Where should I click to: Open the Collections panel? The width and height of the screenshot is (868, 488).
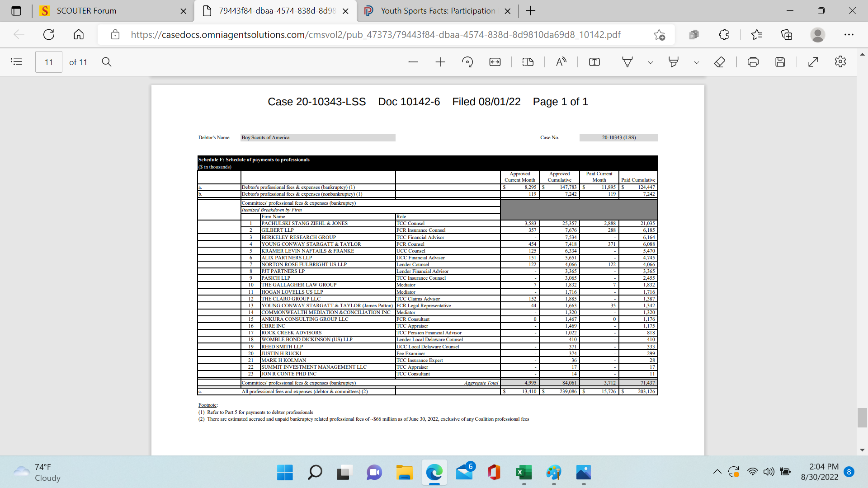787,35
